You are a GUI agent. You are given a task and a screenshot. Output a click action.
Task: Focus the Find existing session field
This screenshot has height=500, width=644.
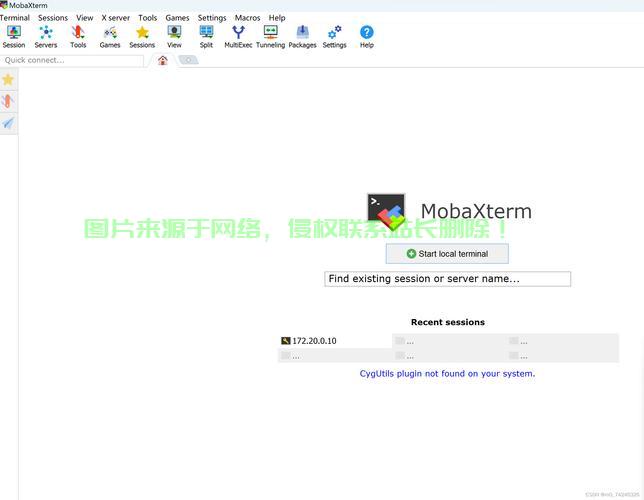point(448,279)
